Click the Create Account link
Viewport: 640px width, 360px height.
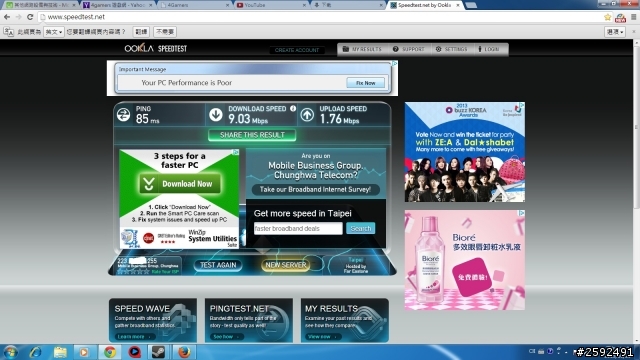coord(297,50)
